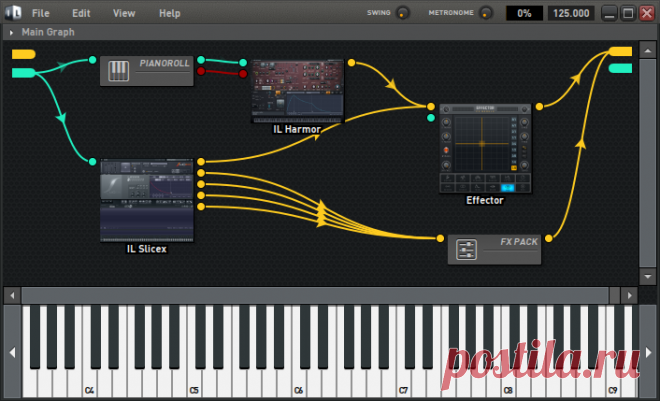
Task: Click the FX PACK module title
Action: [519, 242]
